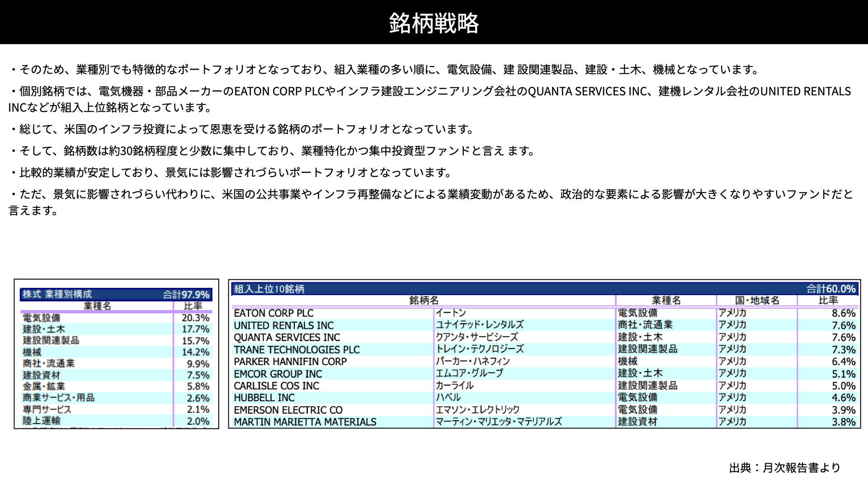Viewport: 868px width, 488px height.
Task: Select the 金属・鉱業 sector row
Action: coord(116,386)
